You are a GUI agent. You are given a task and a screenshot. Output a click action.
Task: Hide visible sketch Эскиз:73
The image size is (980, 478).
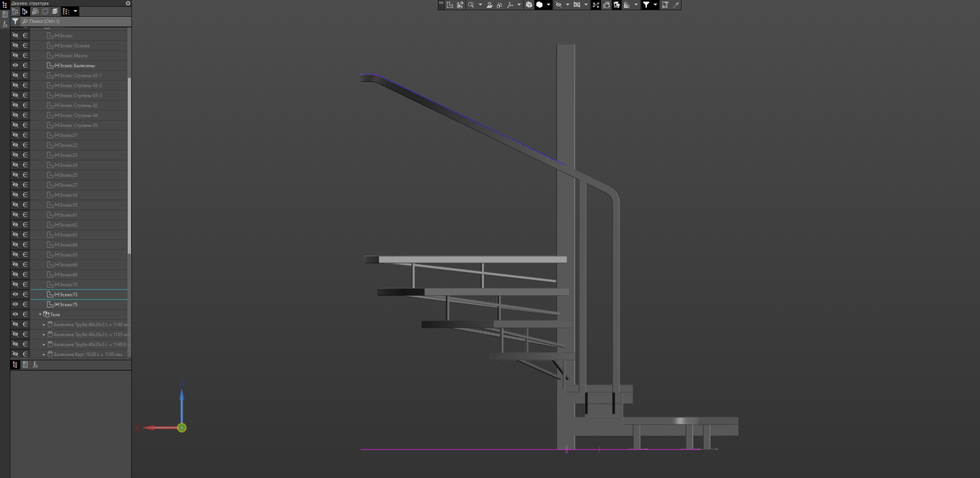(x=15, y=294)
